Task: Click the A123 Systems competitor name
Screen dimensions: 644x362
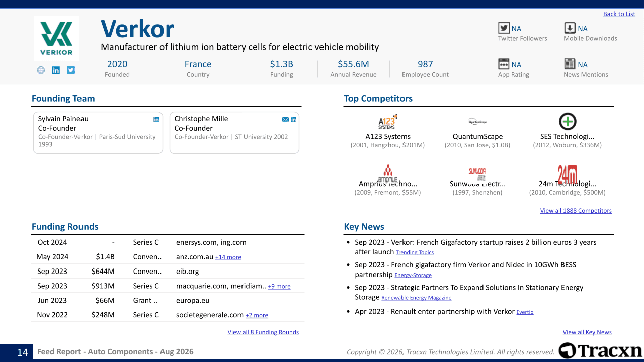Action: 388,136
